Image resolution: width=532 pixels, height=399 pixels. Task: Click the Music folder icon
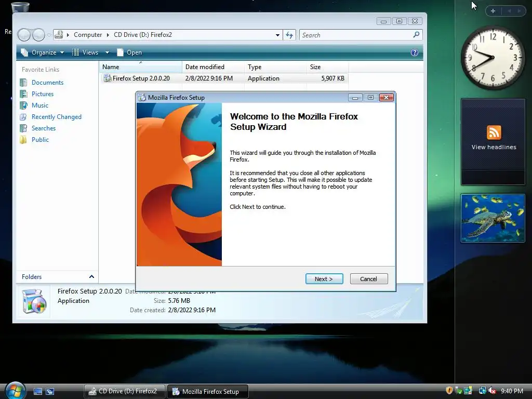click(x=23, y=105)
